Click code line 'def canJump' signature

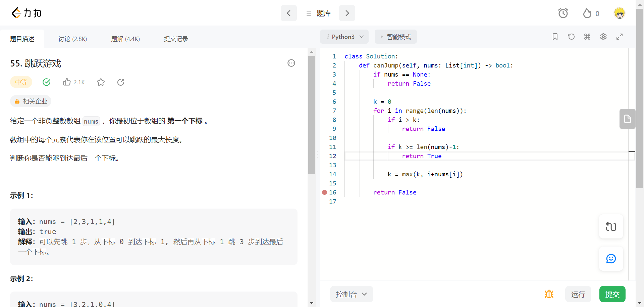[436, 65]
